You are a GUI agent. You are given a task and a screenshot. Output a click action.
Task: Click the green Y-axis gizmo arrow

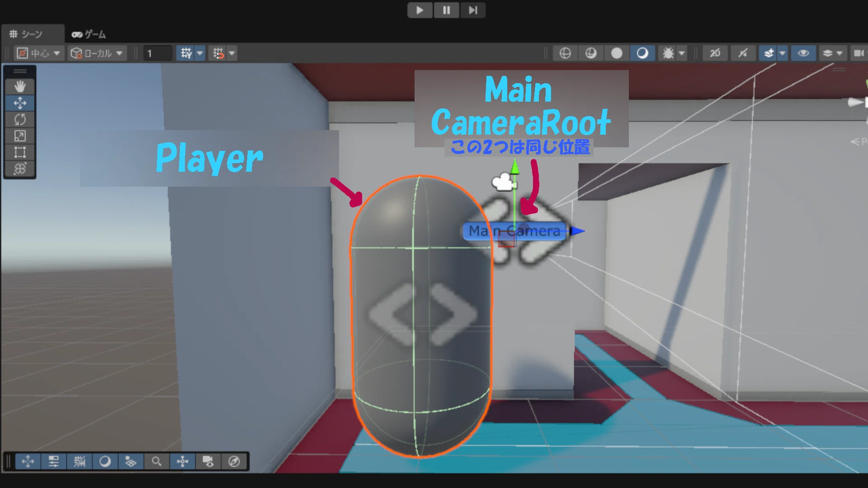515,167
